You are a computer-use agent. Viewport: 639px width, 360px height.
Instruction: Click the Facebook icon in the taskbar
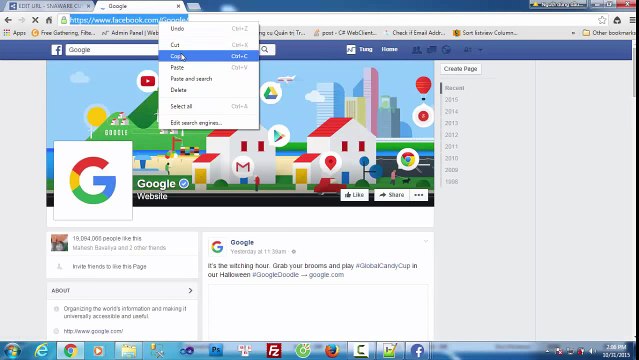[417, 351]
